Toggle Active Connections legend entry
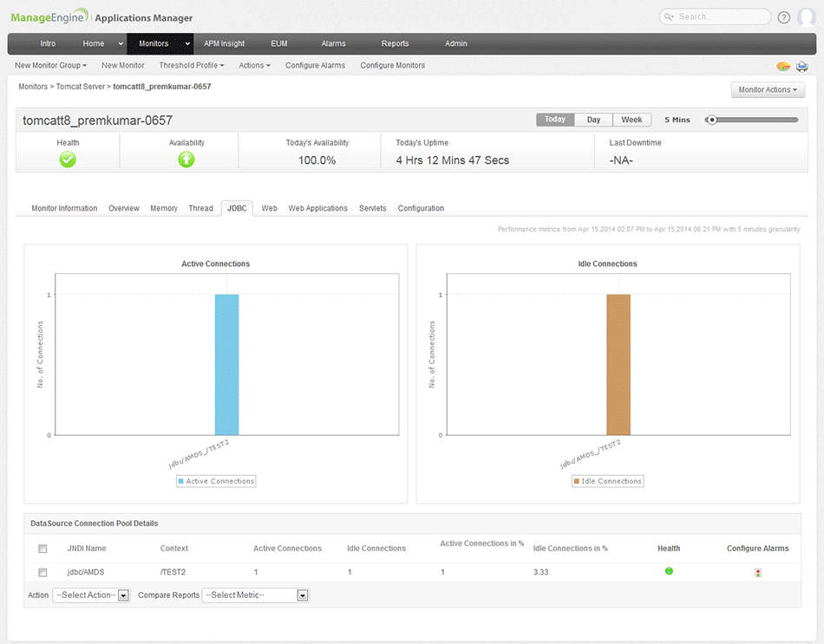Screen dimensions: 824x644 [x=216, y=481]
